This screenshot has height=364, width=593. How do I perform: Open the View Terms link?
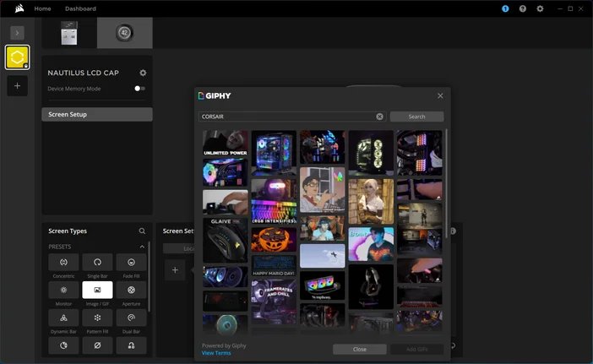216,353
